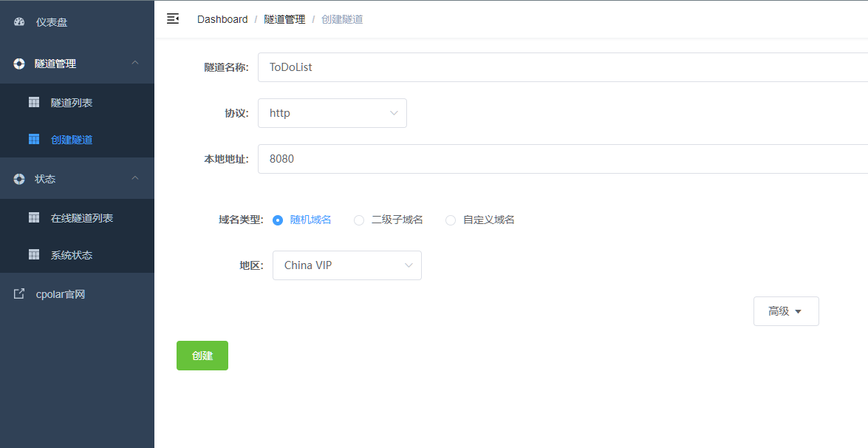Click the 状态 lifebuoy icon
This screenshot has height=448, width=868.
19,179
